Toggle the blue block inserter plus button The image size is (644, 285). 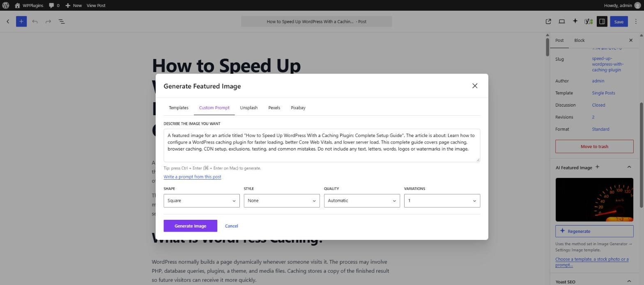[x=21, y=21]
